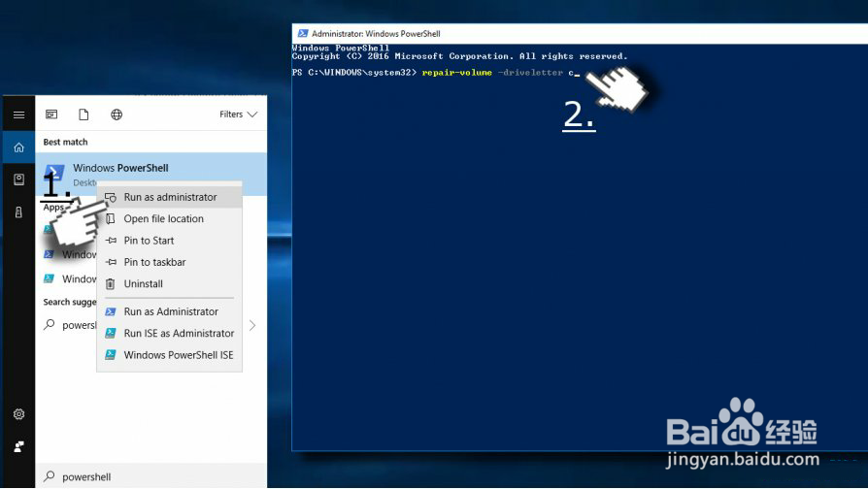The image size is (868, 489).
Task: Select the Windows PowerShell best match result
Action: coord(150,174)
